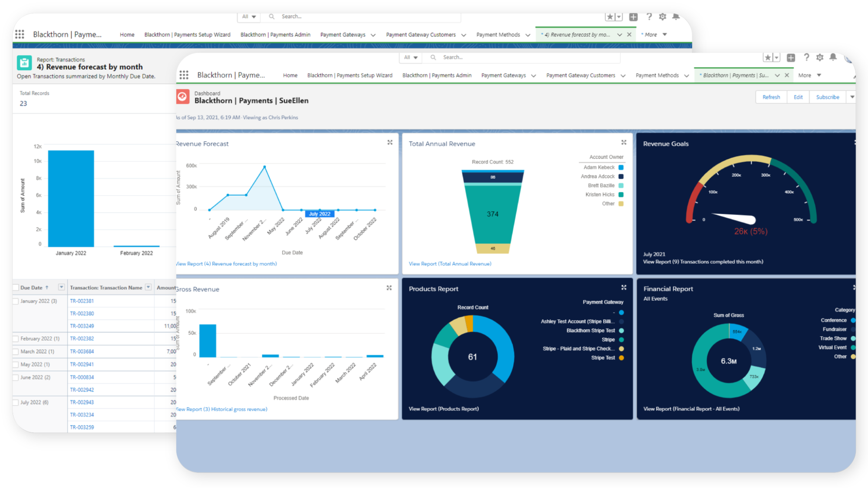Open the App Launcher grid in dashboard window
868x488 pixels.
184,75
